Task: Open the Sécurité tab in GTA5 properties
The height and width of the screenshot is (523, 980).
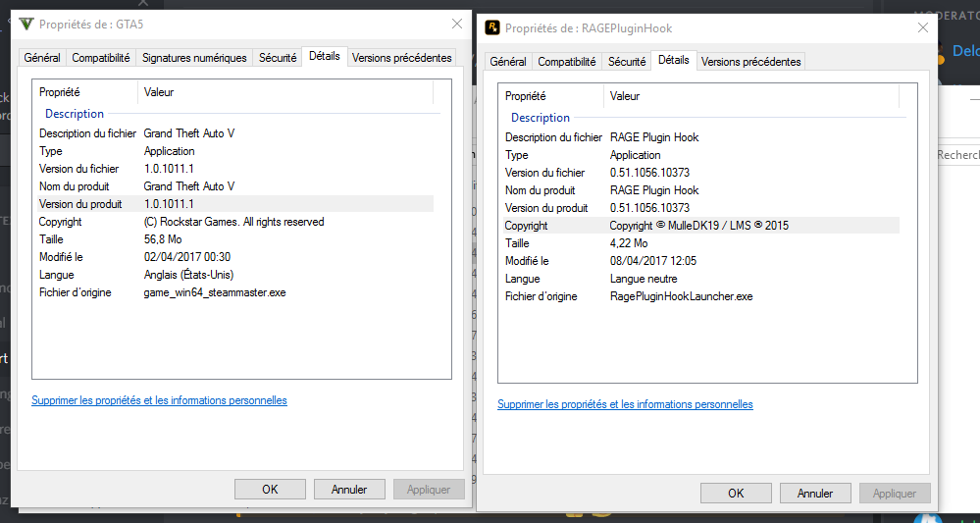Action: click(x=278, y=58)
